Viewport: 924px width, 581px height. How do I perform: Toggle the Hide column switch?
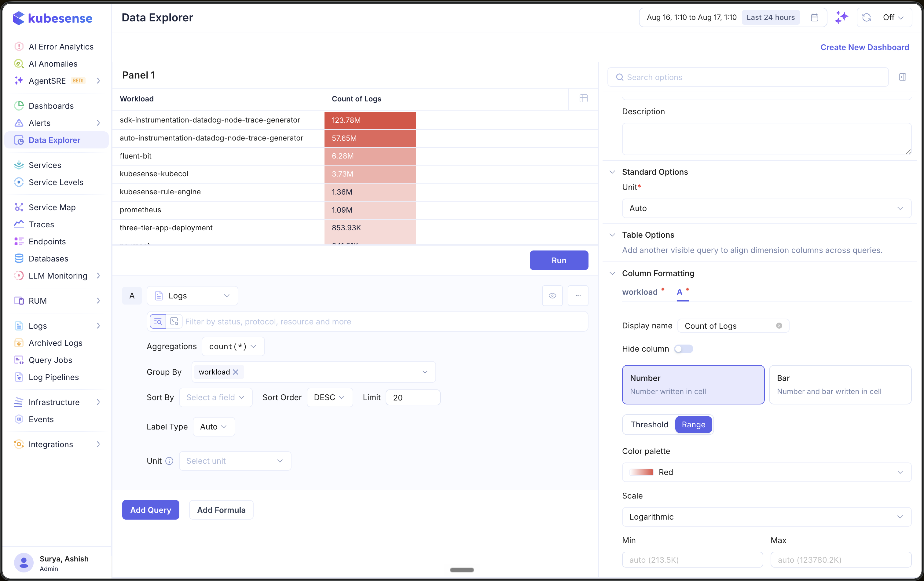click(684, 349)
